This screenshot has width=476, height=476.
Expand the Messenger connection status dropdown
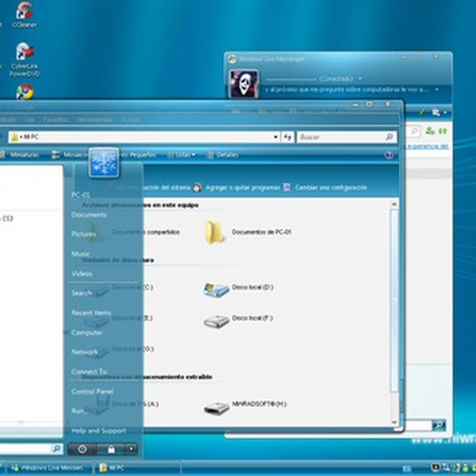[360, 79]
